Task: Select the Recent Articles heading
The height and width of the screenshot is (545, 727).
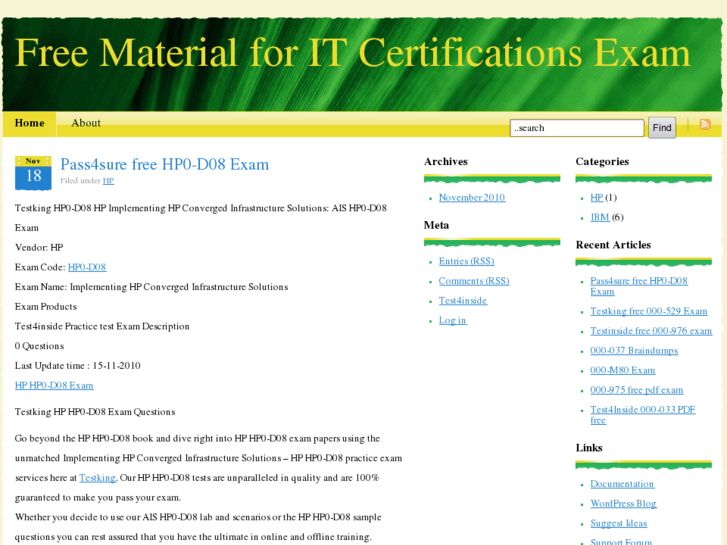Action: (613, 245)
